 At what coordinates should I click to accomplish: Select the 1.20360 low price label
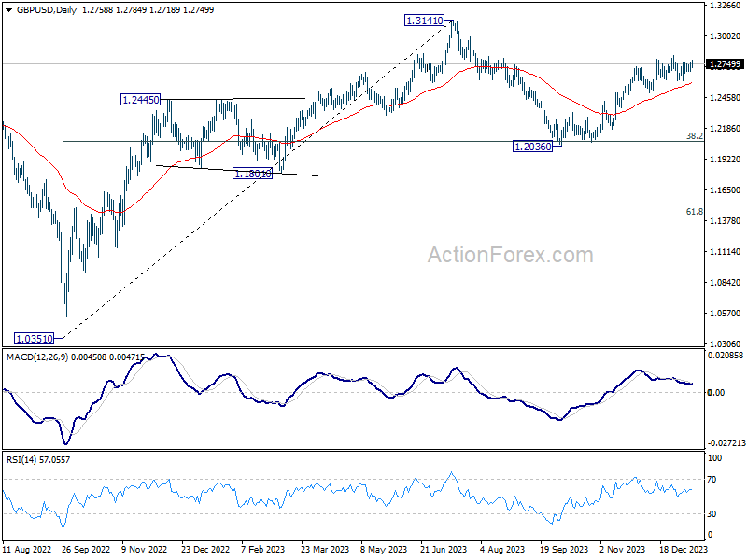[x=532, y=147]
